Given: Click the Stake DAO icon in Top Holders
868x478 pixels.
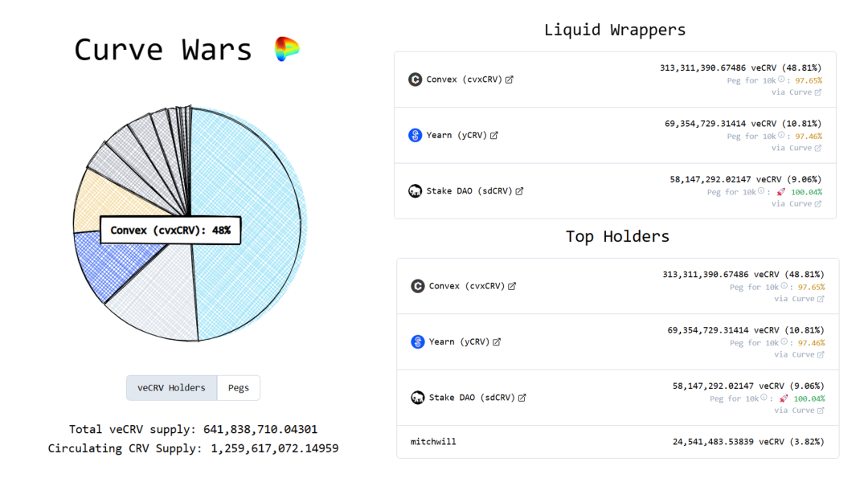Looking at the screenshot, I should (x=417, y=398).
